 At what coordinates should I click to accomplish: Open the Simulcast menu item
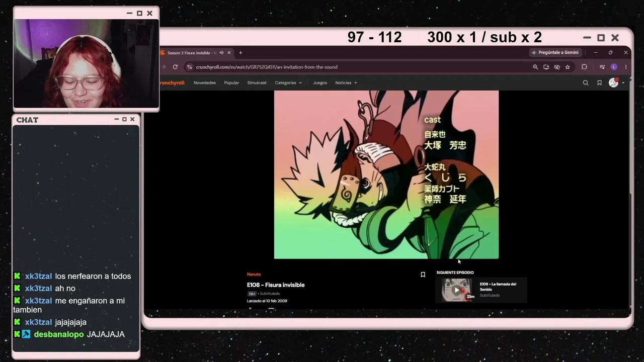point(257,83)
